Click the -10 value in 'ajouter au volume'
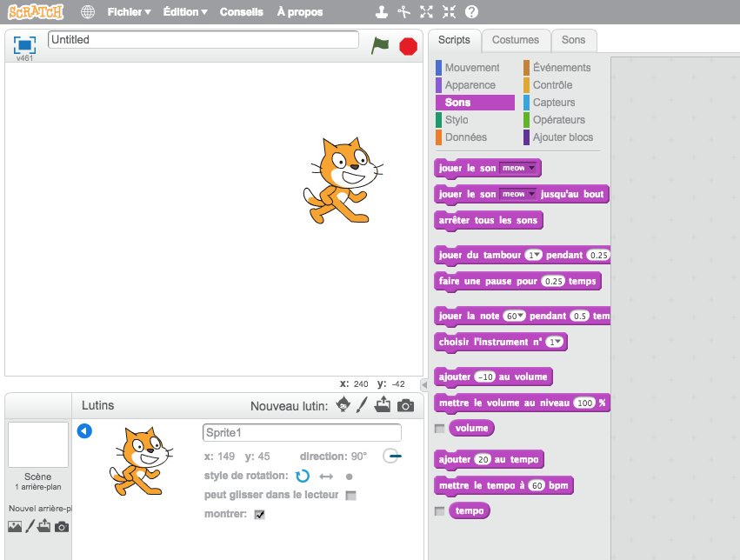 tap(484, 377)
